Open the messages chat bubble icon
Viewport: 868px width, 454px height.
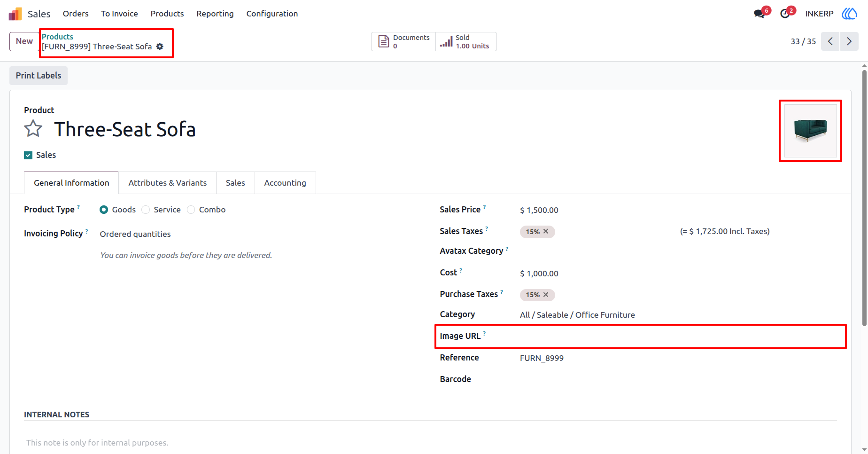tap(759, 14)
